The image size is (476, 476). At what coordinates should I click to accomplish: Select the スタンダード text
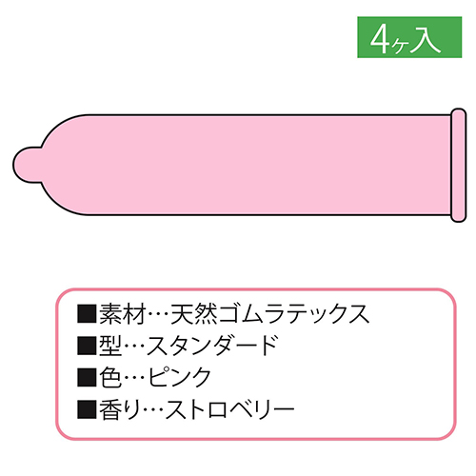212,346
